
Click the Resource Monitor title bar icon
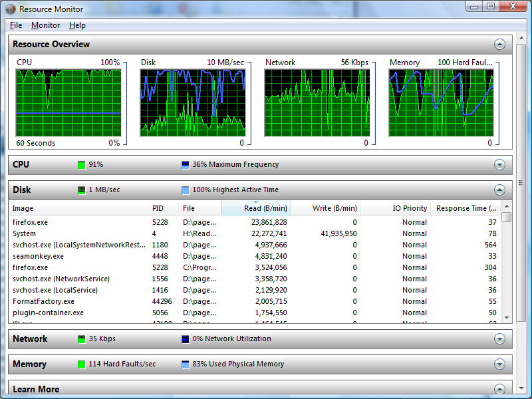(11, 9)
